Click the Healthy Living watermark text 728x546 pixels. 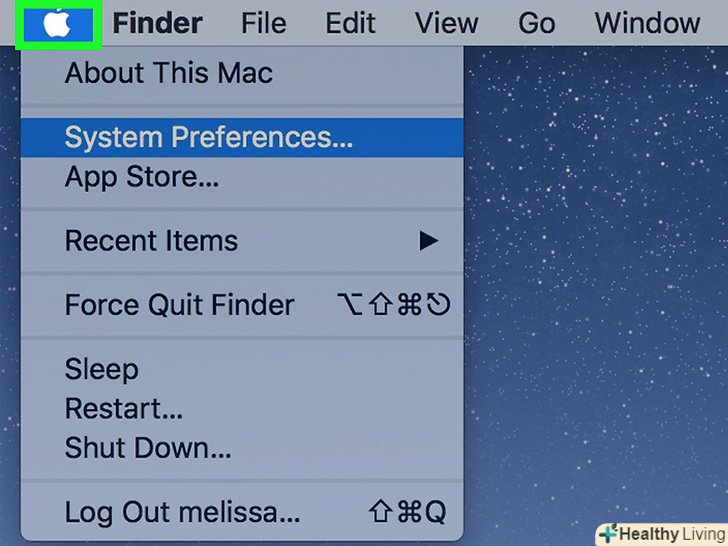[x=672, y=534]
